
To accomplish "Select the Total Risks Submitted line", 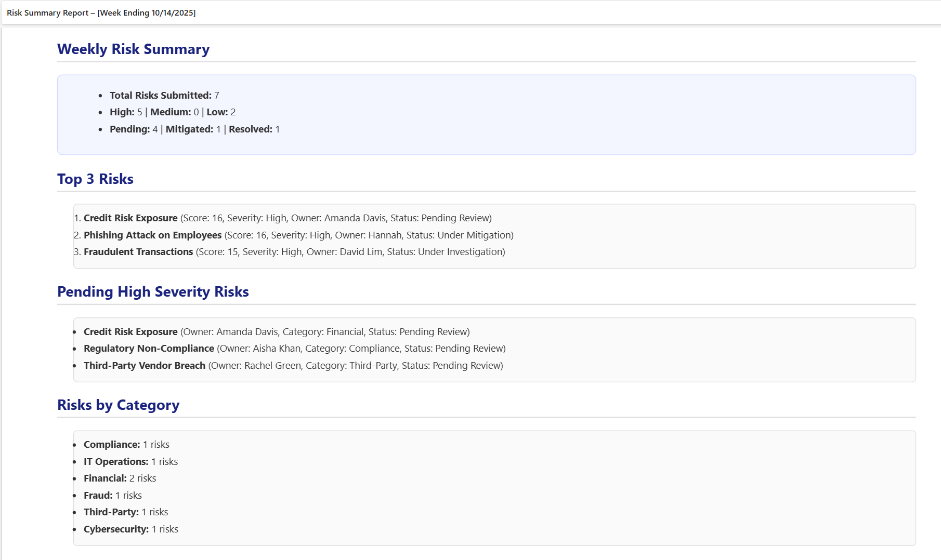I will [164, 96].
